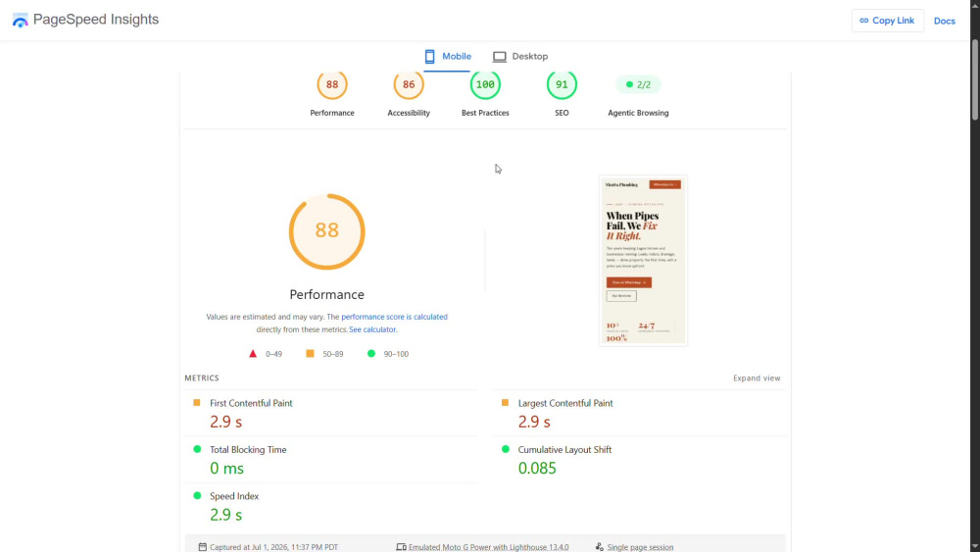This screenshot has height=552, width=980.
Task: Click the Total Blocking Time metric label
Action: point(248,449)
